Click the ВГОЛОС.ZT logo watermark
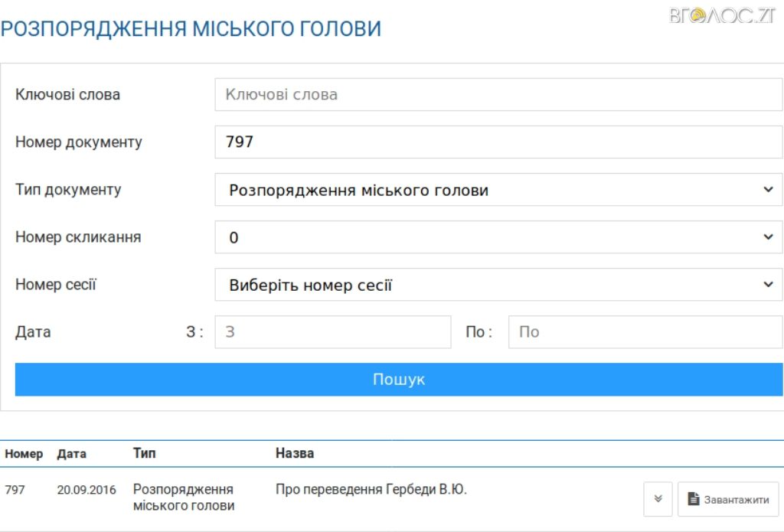This screenshot has height=532, width=784. pyautogui.click(x=721, y=15)
